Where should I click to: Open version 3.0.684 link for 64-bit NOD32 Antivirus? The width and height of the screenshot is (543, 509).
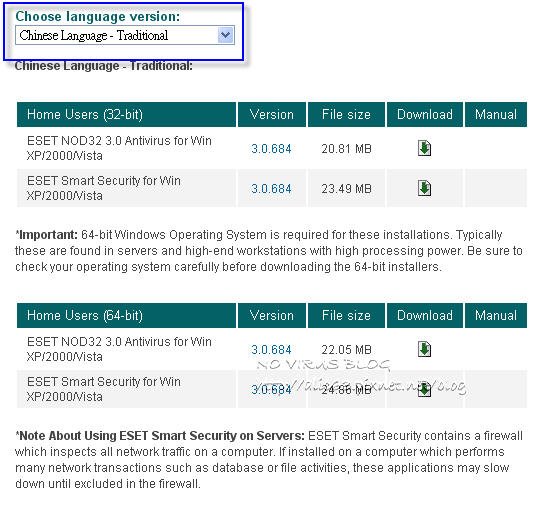coord(271,350)
